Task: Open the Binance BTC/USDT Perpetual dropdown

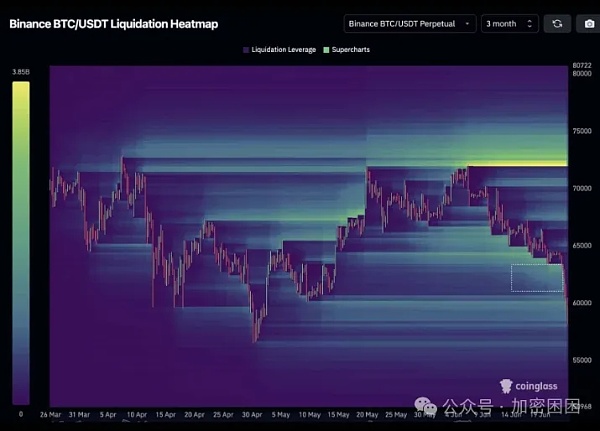Action: [410, 24]
